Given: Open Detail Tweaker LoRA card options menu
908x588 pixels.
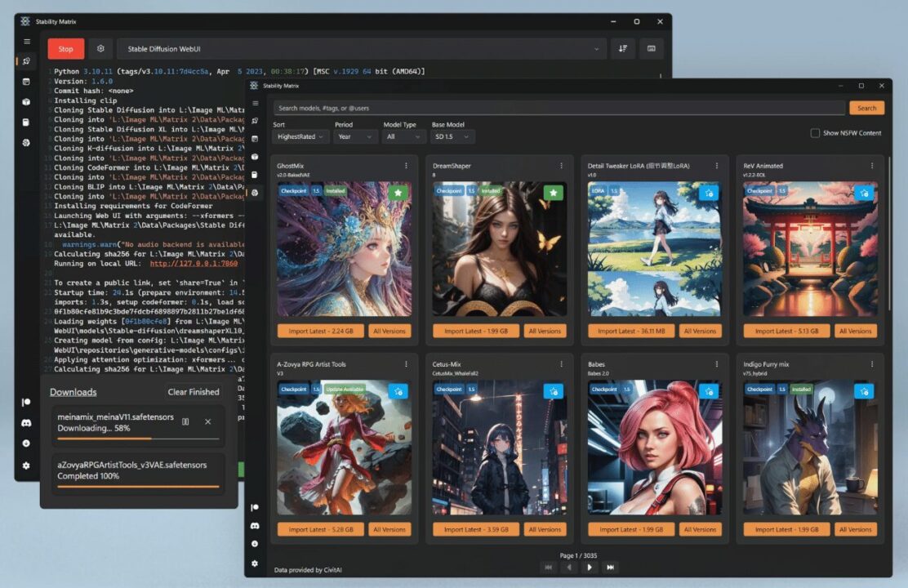Looking at the screenshot, I should (x=716, y=166).
